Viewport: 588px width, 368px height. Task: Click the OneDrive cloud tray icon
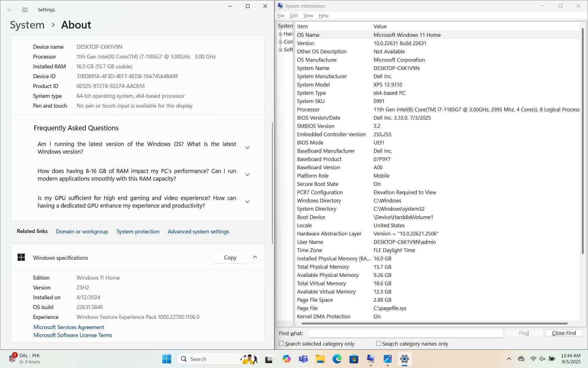pos(521,359)
